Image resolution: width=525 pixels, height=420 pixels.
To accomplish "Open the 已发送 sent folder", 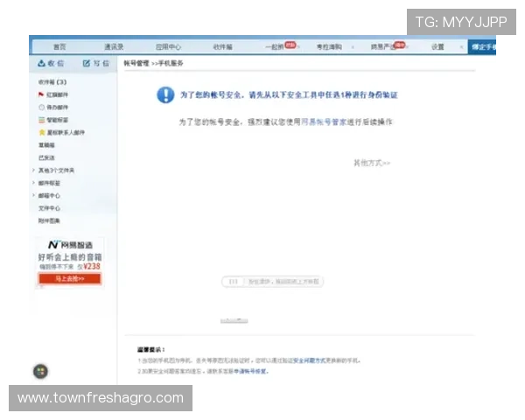I will point(46,157).
